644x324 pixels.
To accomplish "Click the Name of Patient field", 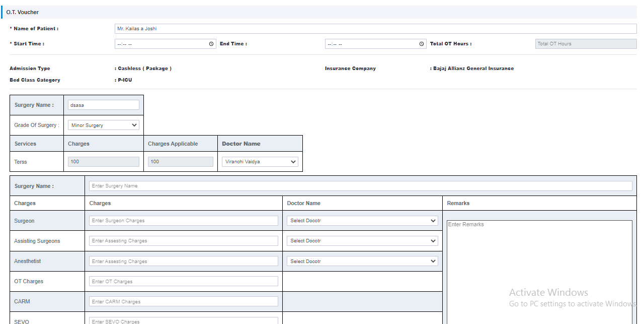I will tap(376, 29).
